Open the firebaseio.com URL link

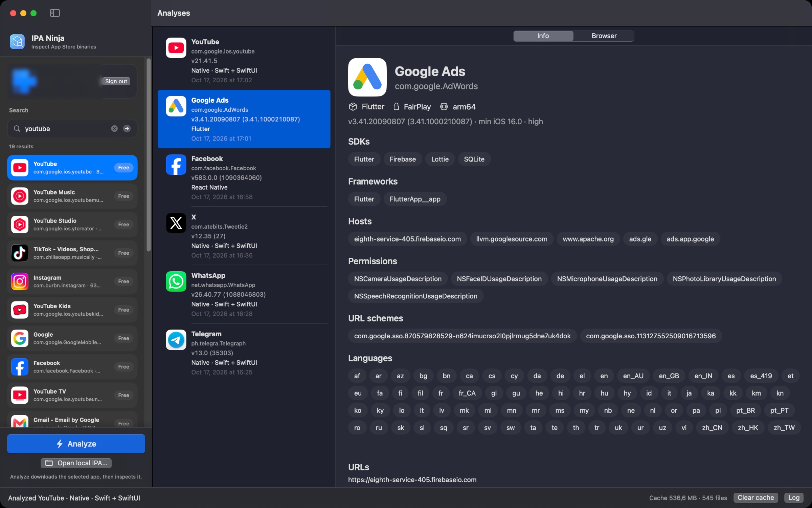tap(412, 480)
